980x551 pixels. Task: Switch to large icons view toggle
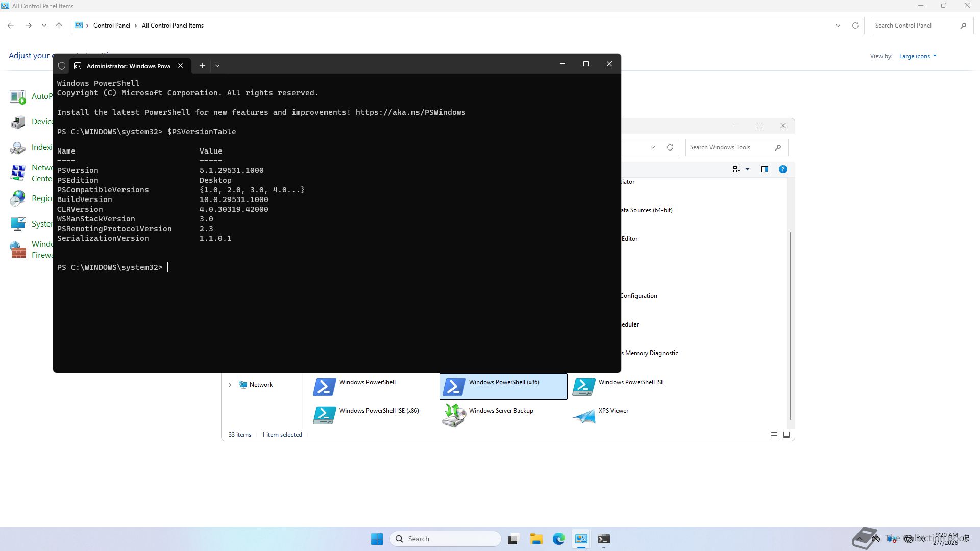click(x=787, y=435)
